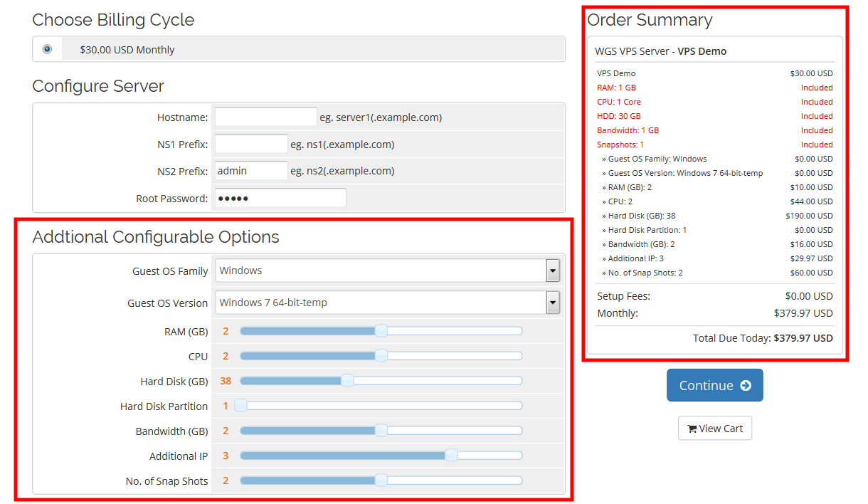The image size is (868, 504).
Task: Open the Guest OS Family dropdown
Action: pos(381,271)
